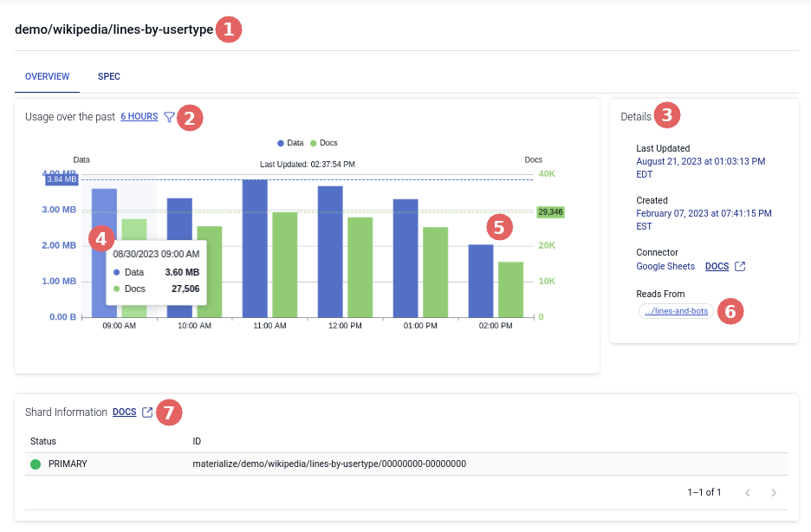Image resolution: width=811 pixels, height=532 pixels.
Task: Select the shard ID row text
Action: (329, 464)
